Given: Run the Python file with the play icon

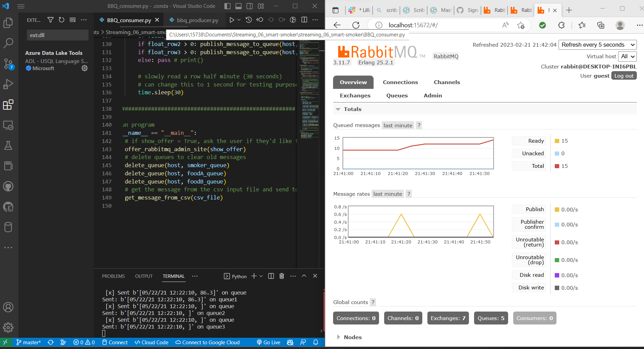Looking at the screenshot, I should (233, 20).
